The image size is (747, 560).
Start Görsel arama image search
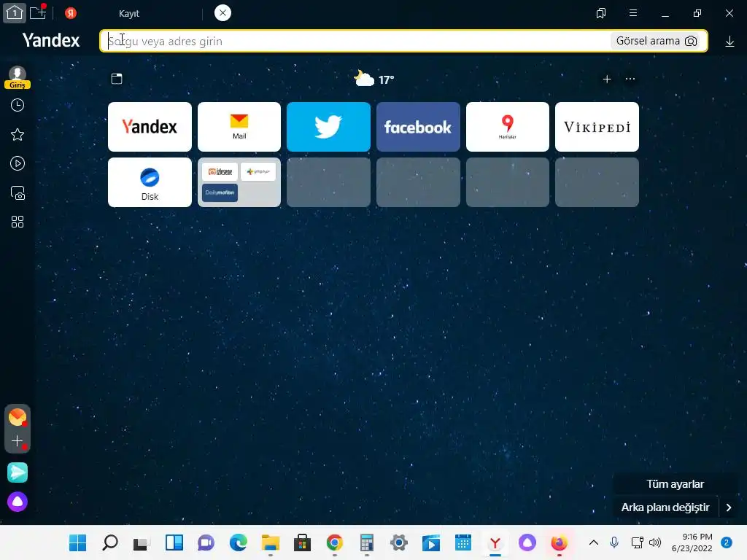657,41
